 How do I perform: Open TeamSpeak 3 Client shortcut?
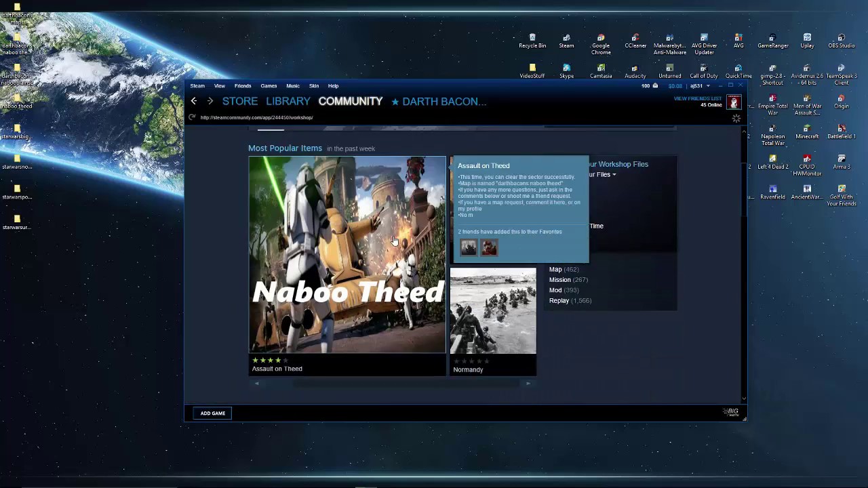point(842,75)
